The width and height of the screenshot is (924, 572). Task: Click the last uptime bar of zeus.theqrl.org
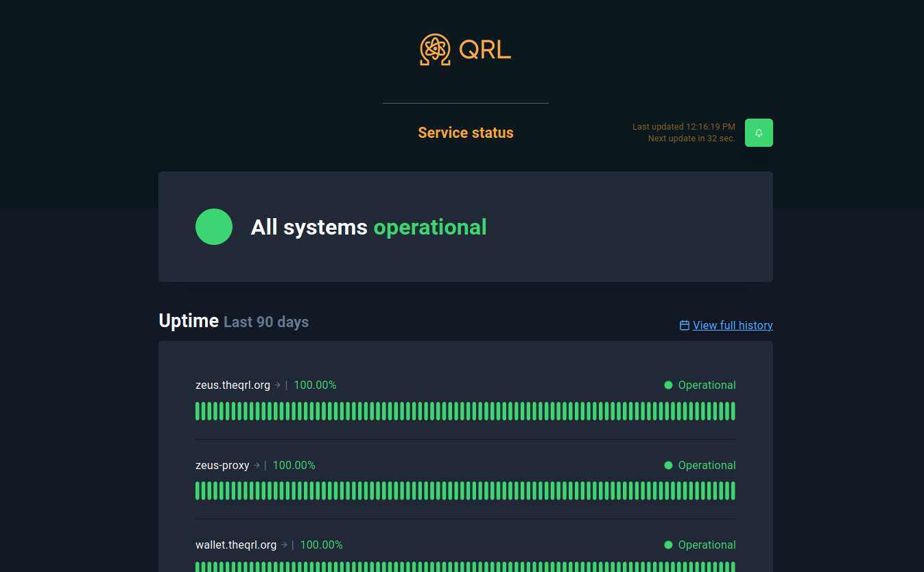[733, 411]
